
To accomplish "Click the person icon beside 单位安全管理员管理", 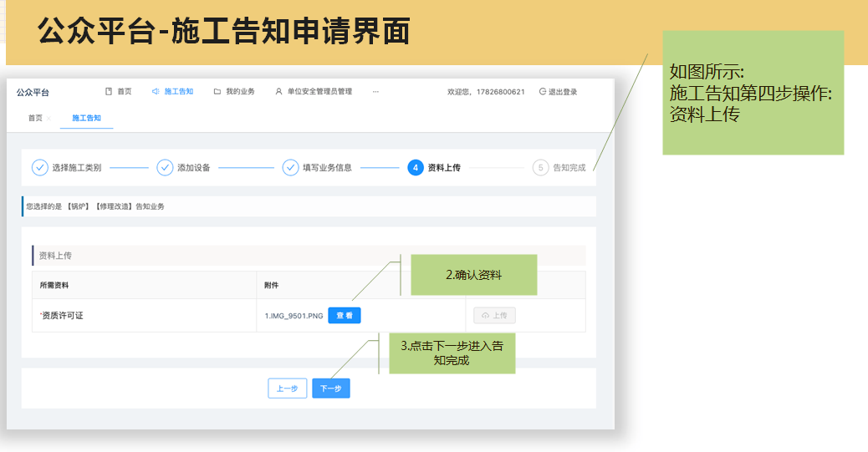I will click(279, 91).
